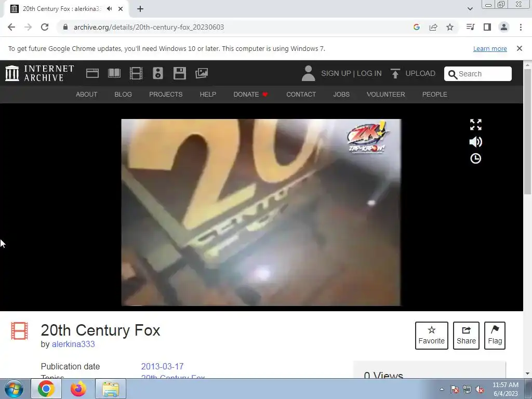Open the Share button
This screenshot has width=532, height=399.
[x=466, y=336]
